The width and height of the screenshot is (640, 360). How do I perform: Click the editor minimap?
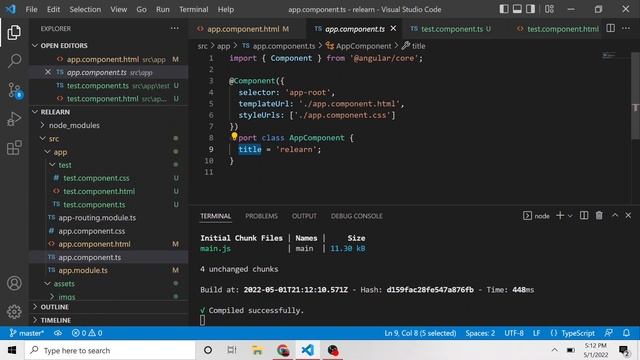coord(609,55)
